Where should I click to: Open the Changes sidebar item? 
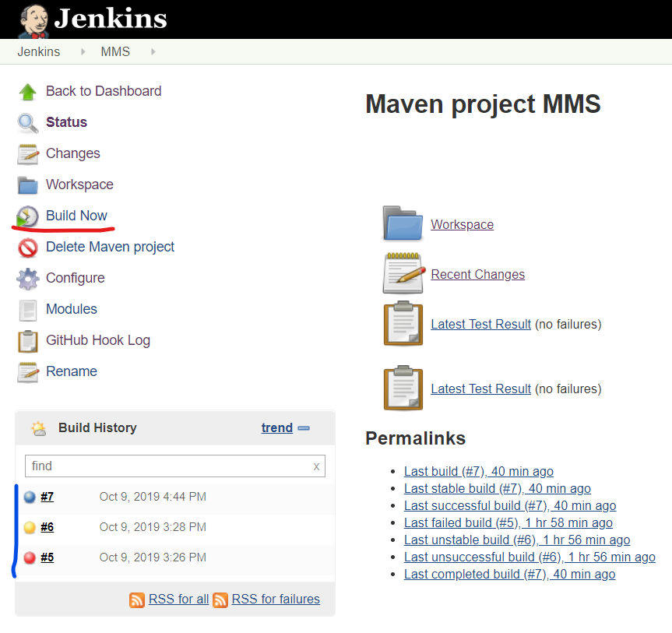(x=73, y=153)
